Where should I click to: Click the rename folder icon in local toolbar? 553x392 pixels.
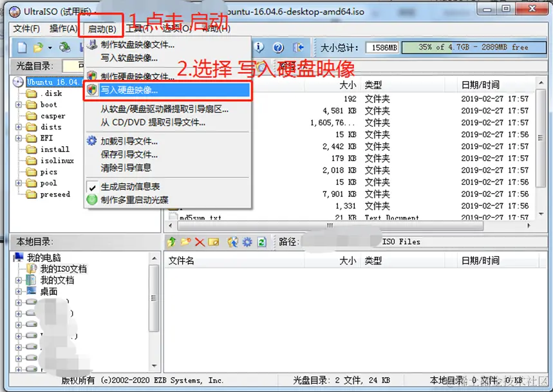(213, 242)
